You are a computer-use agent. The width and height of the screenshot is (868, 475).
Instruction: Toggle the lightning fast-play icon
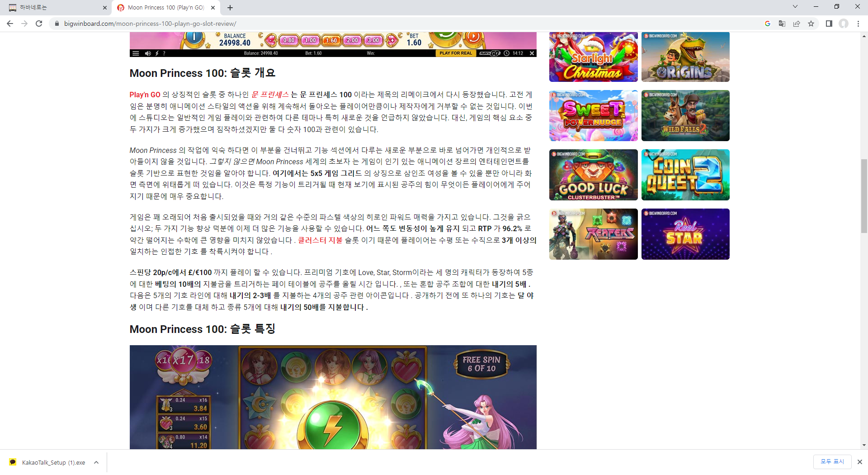[x=157, y=53]
